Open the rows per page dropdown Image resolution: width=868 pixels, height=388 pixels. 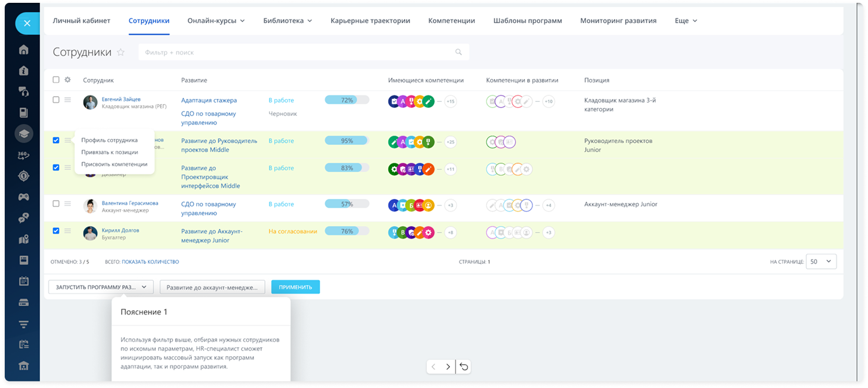(x=821, y=262)
